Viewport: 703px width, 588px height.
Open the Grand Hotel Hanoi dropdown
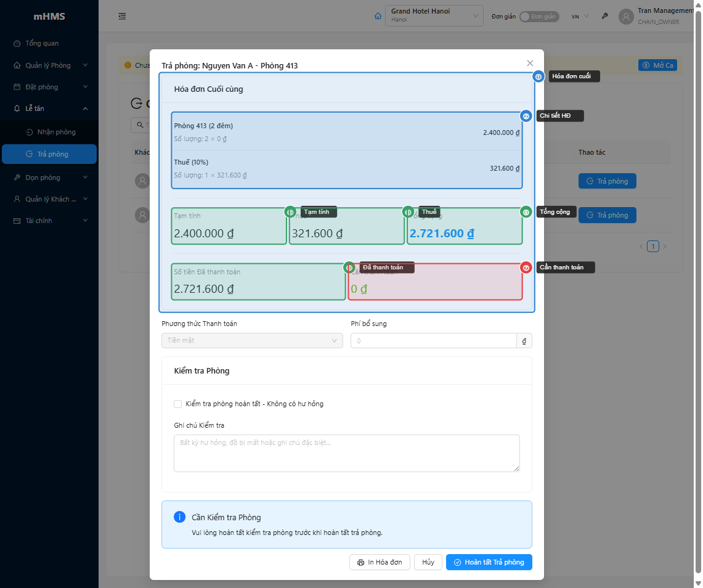click(434, 16)
